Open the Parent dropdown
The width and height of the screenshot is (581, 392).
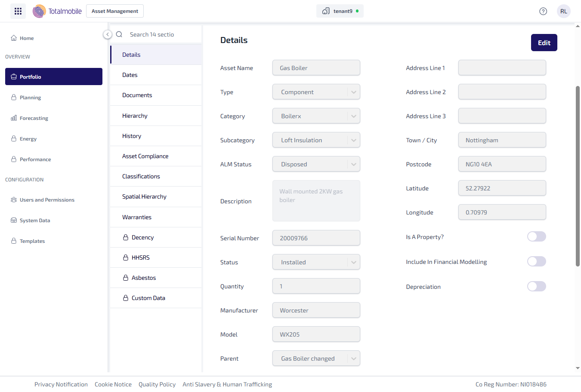tap(353, 358)
